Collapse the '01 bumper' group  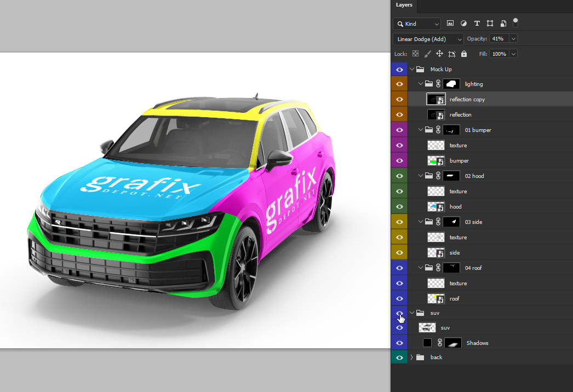(x=421, y=130)
